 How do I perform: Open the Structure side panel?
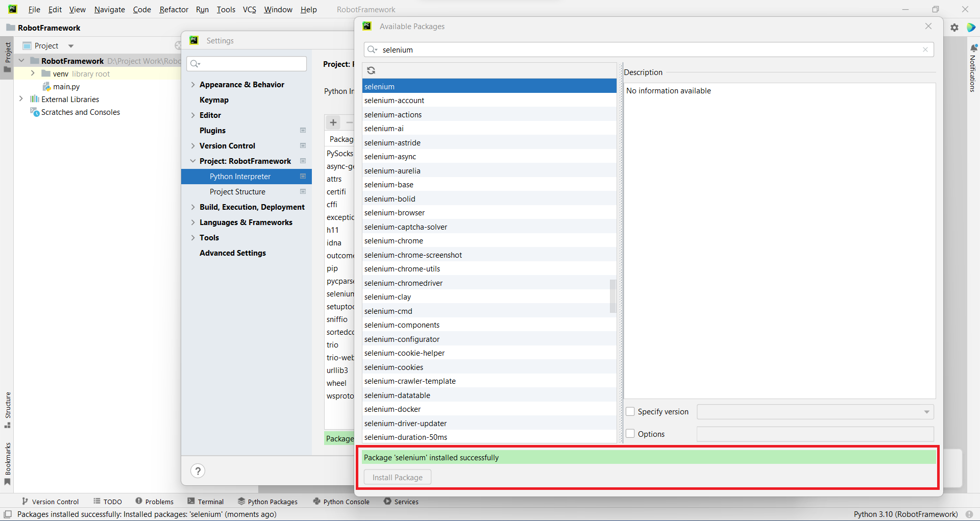tap(7, 410)
